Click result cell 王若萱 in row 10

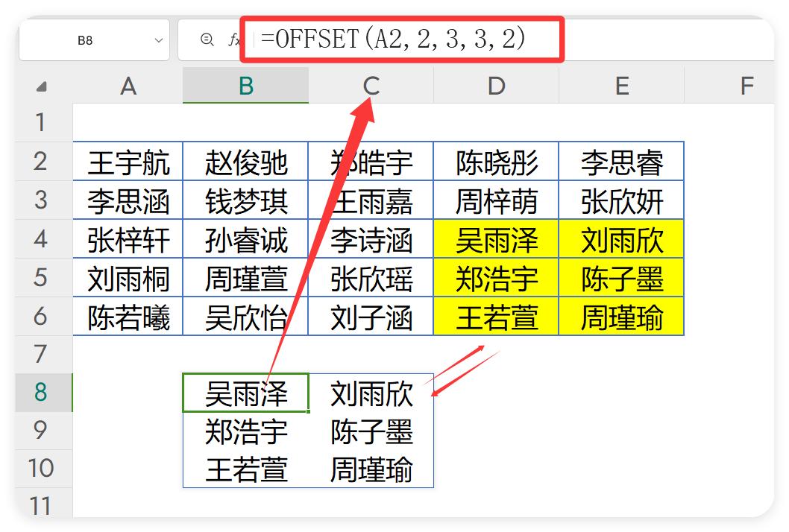pos(245,469)
